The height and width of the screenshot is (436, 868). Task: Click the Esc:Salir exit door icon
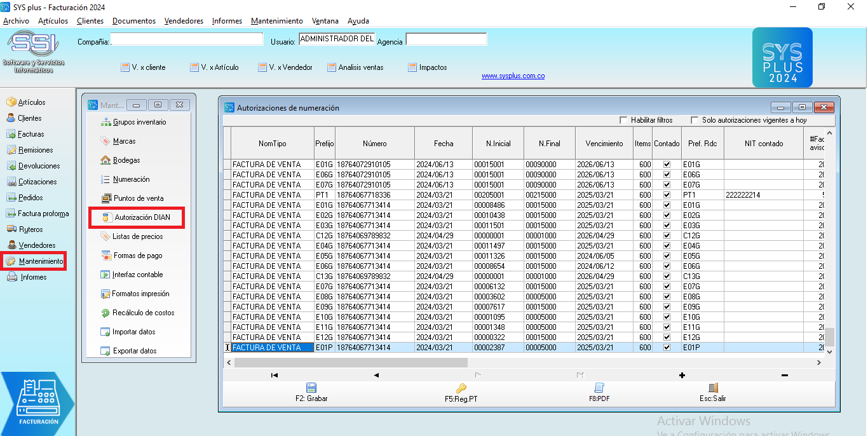click(713, 388)
